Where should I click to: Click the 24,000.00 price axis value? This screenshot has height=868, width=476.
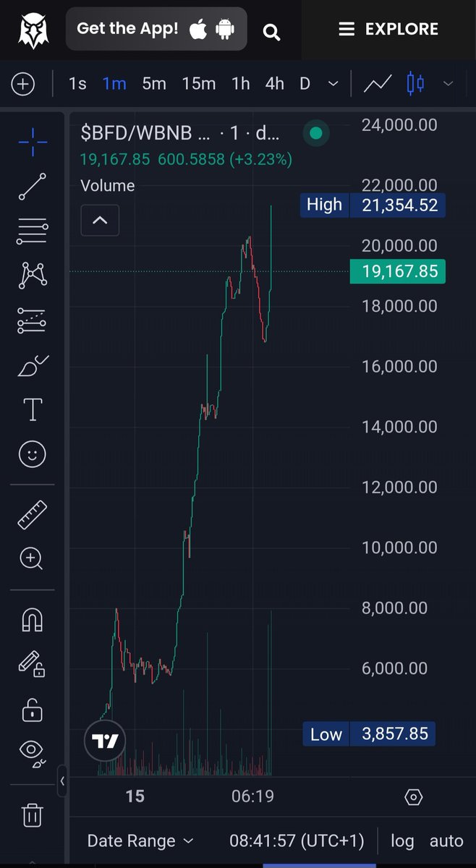pos(399,125)
